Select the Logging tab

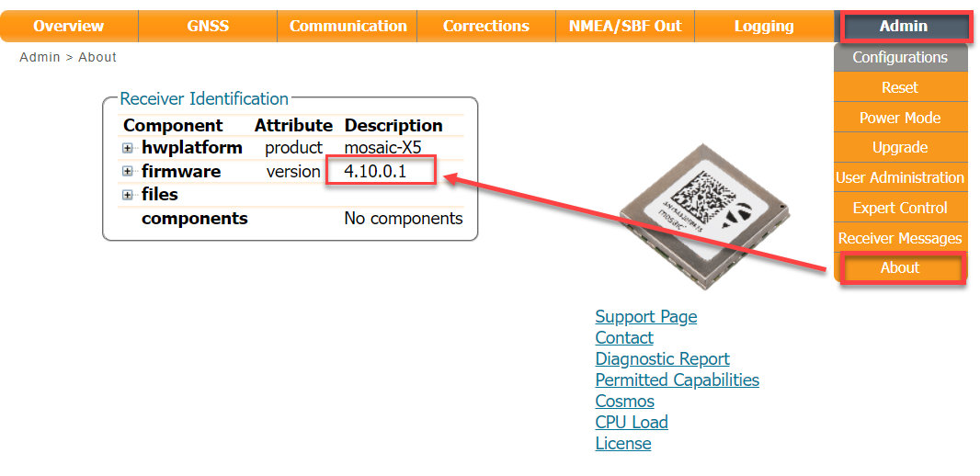coord(763,26)
